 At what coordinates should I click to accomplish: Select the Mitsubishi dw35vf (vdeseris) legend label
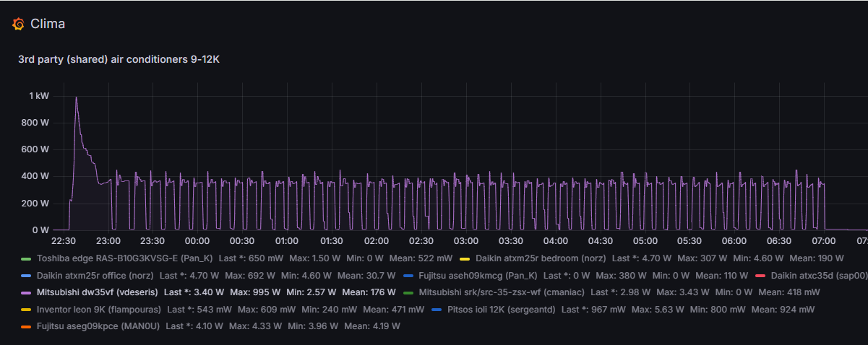pyautogui.click(x=97, y=292)
